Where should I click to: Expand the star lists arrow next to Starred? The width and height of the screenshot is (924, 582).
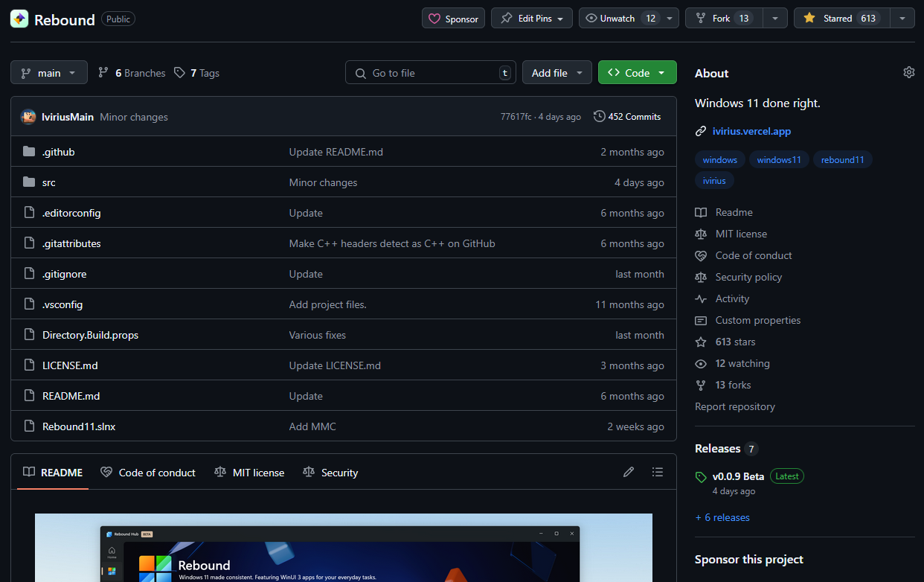(x=902, y=18)
